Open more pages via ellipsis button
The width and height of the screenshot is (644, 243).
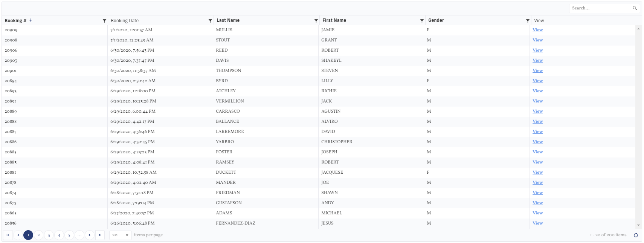click(x=79, y=235)
